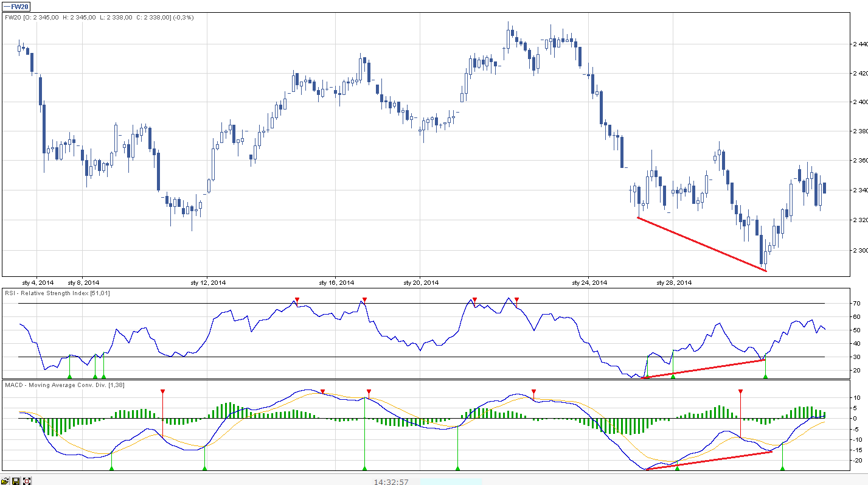Click the fit-to-screen icon in bottom toolbar
868x485 pixels.
pos(27,481)
